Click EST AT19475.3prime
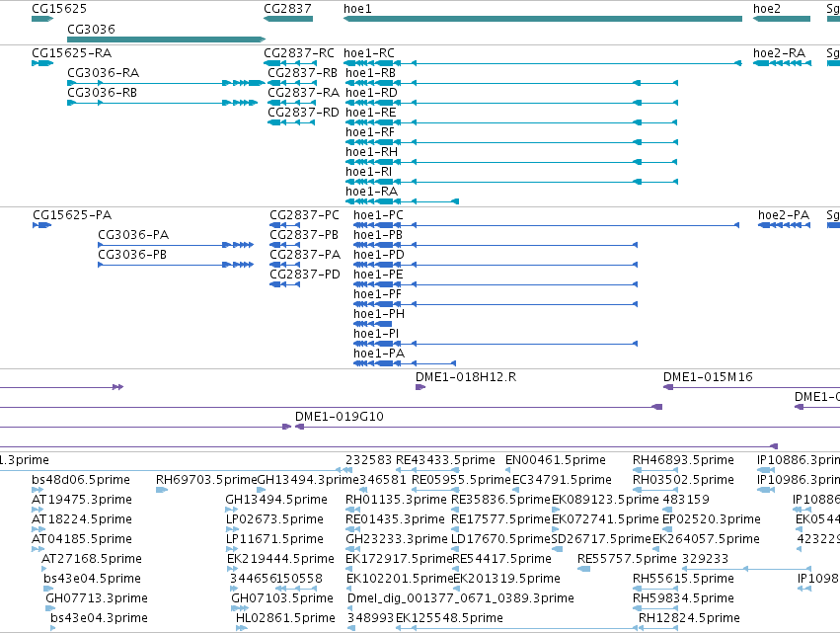 coord(82,500)
